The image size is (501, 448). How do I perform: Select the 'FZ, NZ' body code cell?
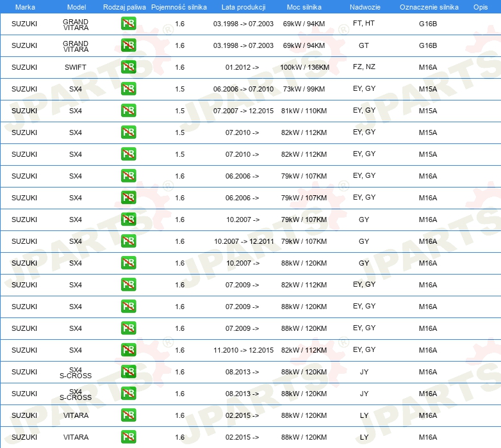[364, 67]
